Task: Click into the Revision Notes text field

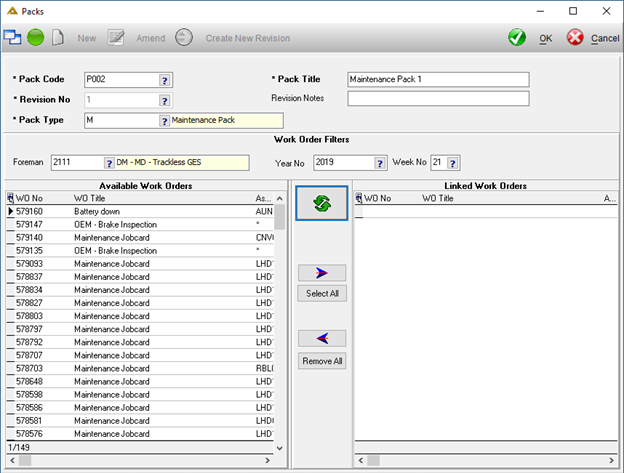Action: coord(438,99)
